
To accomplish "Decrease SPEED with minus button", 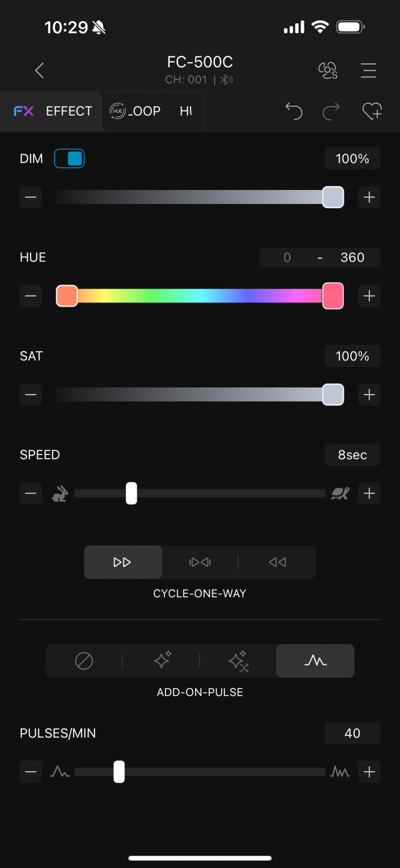I will (31, 494).
